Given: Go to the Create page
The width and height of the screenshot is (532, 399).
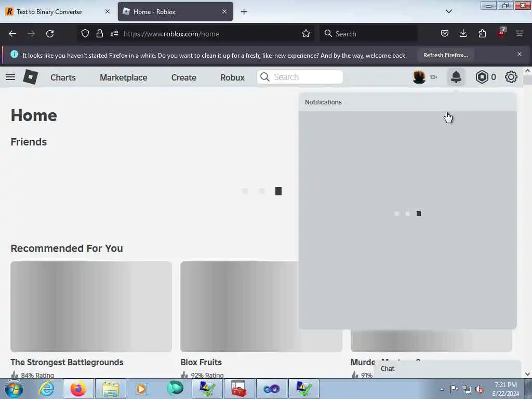Looking at the screenshot, I should coord(184,77).
